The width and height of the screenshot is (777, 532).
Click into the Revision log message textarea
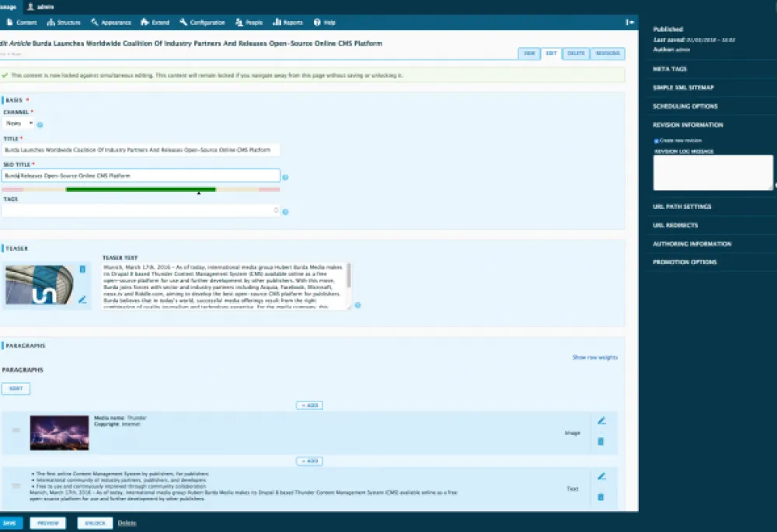[713, 172]
